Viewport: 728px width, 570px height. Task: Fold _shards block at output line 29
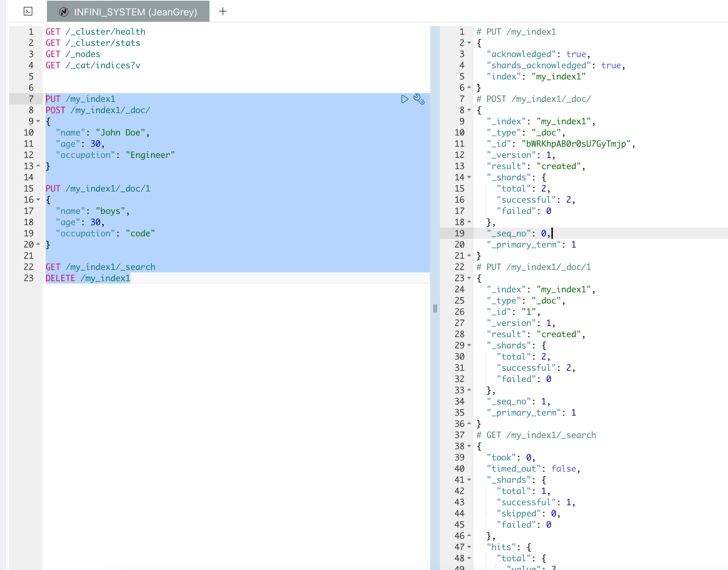[x=469, y=346]
